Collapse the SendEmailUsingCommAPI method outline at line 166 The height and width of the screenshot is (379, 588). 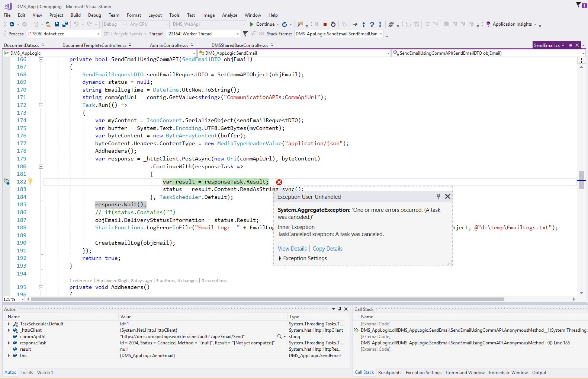[x=41, y=60]
